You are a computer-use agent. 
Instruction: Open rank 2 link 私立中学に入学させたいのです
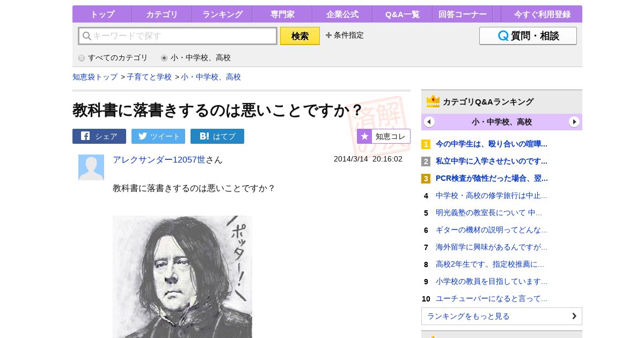click(492, 161)
